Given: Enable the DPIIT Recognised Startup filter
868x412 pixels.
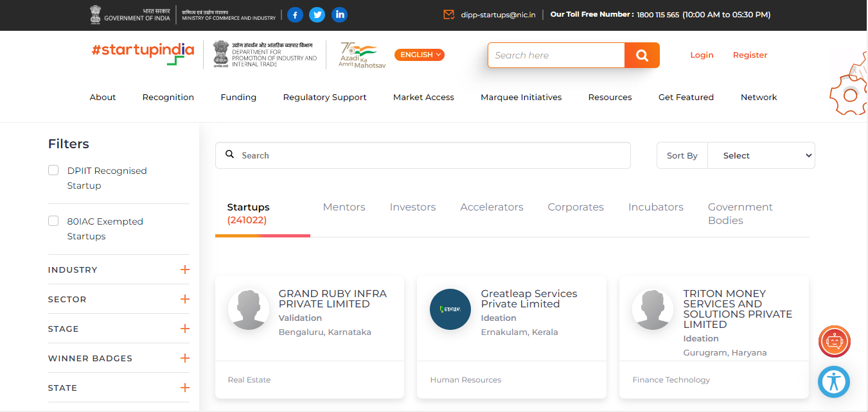Looking at the screenshot, I should [53, 170].
